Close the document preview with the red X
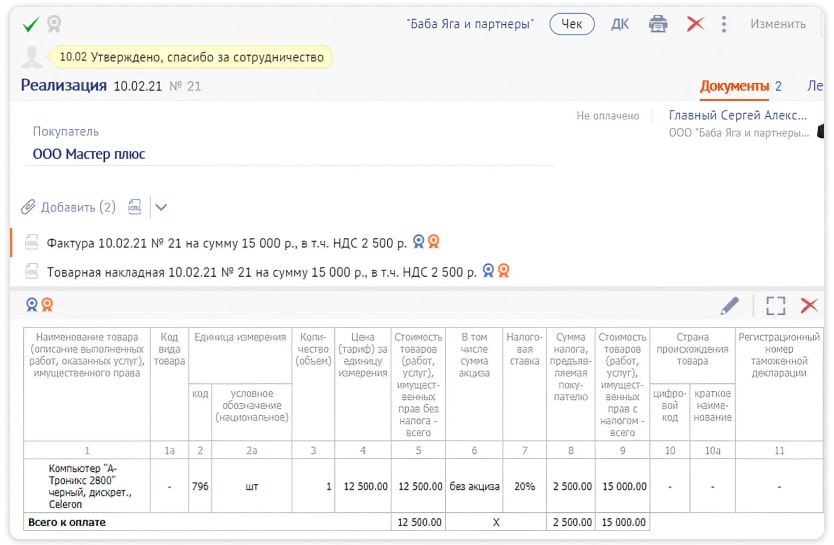 (809, 306)
